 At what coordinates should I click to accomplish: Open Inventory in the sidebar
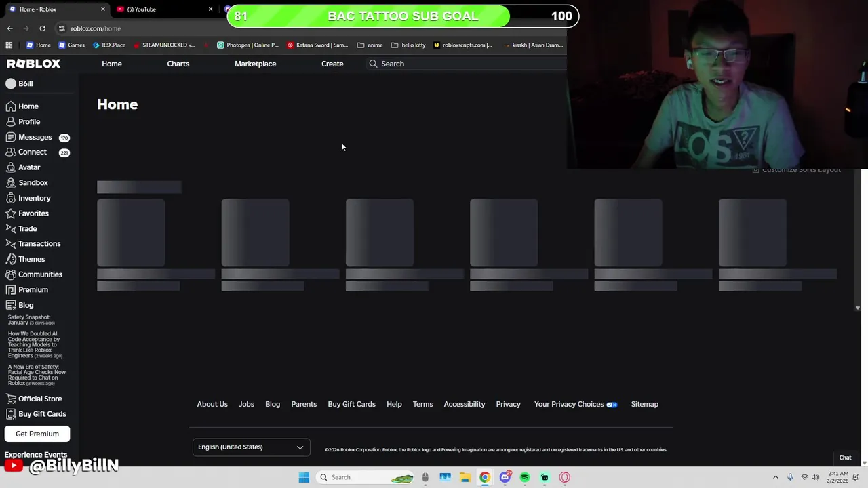click(28, 198)
